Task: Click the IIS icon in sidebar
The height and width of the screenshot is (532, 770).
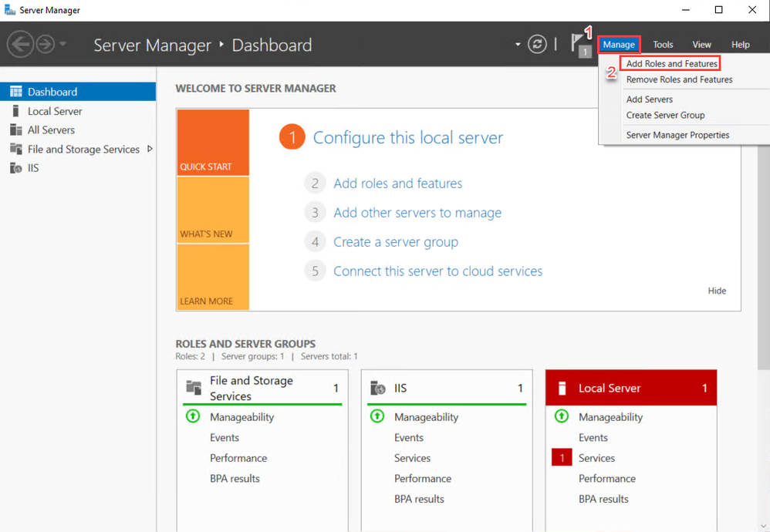Action: [x=15, y=168]
